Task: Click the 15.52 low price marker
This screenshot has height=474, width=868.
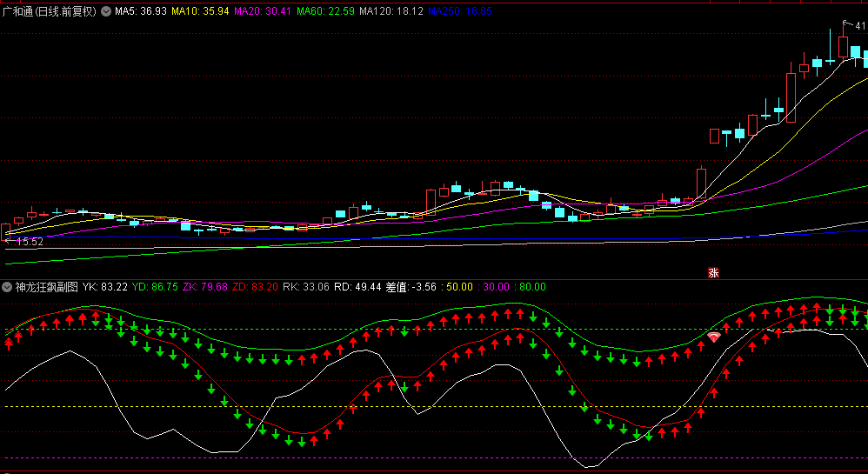Action: click(x=26, y=241)
